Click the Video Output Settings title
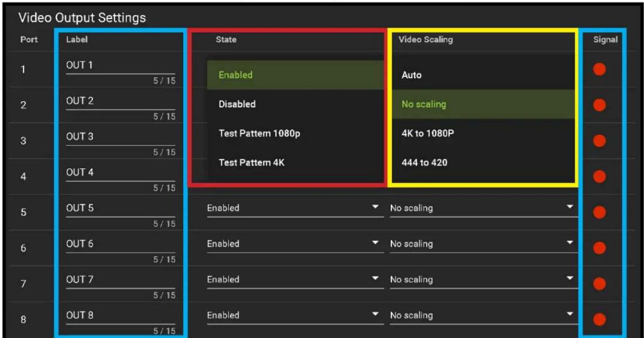Viewport: 644px width, 338px height. [82, 18]
